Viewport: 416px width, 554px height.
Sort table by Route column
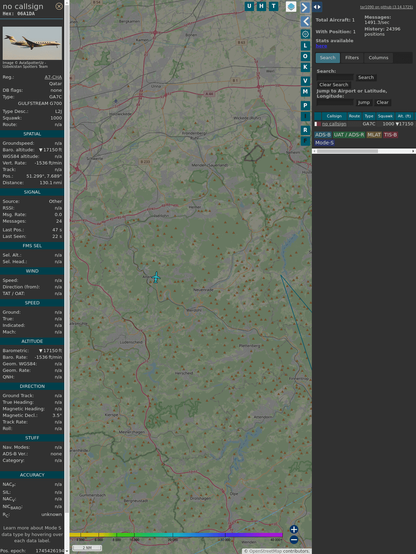354,116
